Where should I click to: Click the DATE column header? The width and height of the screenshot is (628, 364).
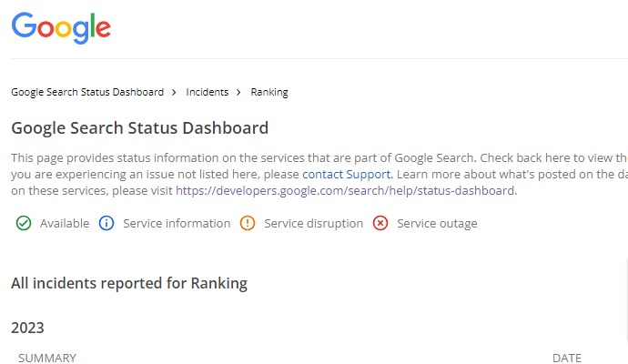coord(566,358)
